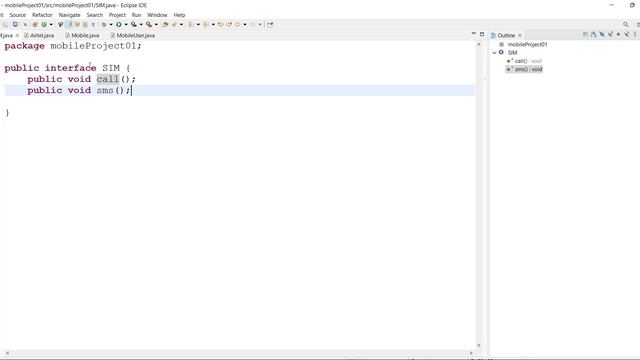Open the dropdown arrow next to the Run icon
The image size is (640, 360).
(x=126, y=24)
